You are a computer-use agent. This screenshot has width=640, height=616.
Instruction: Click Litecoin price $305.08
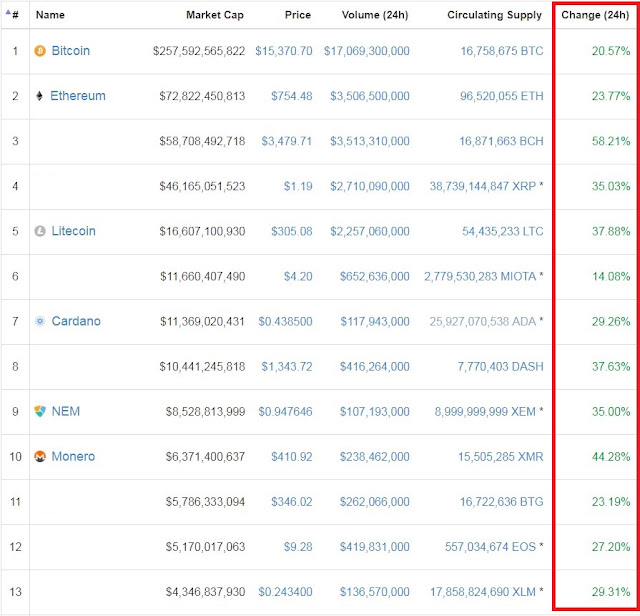click(292, 231)
